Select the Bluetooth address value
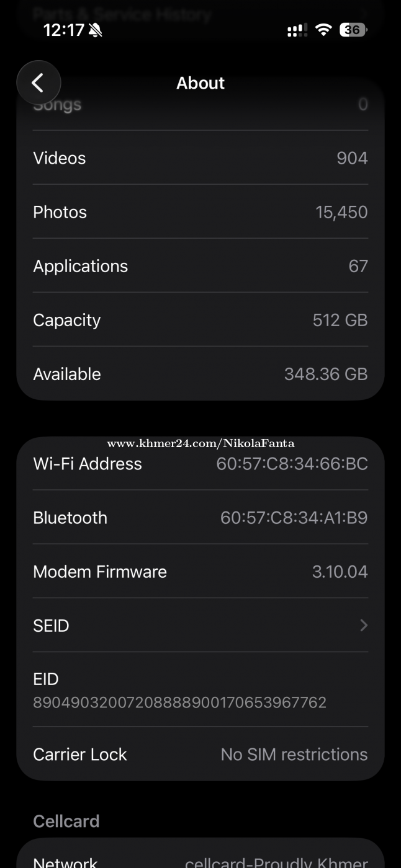Viewport: 401px width, 868px height. point(294,518)
